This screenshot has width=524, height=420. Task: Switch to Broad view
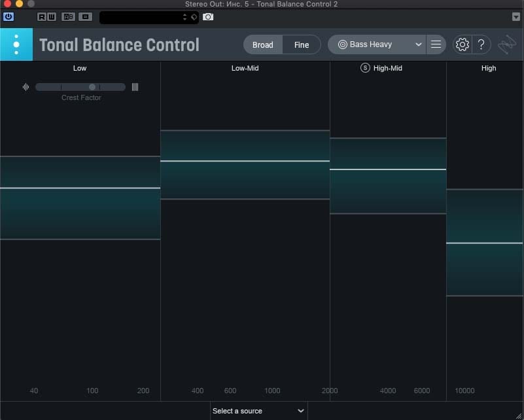pos(263,44)
